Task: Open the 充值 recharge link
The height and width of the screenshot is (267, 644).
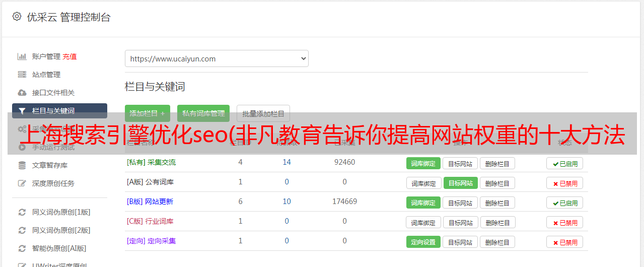Action: click(69, 56)
